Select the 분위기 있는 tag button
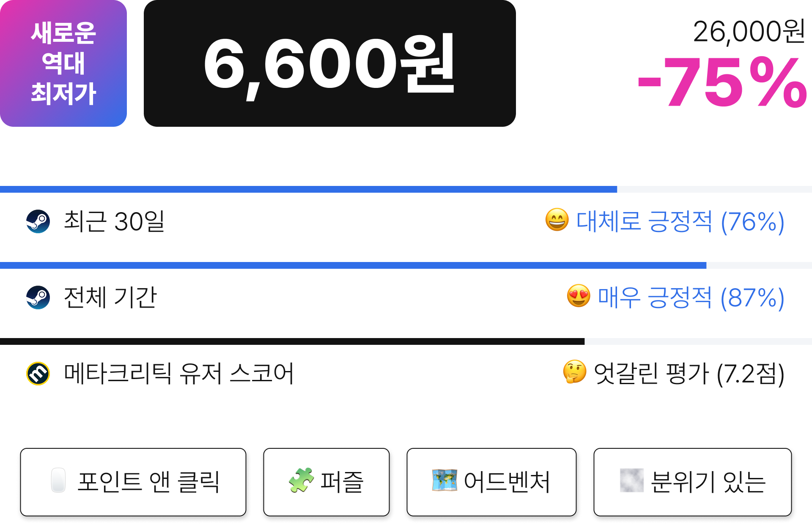Viewport: 812px width, 524px height. point(693,482)
